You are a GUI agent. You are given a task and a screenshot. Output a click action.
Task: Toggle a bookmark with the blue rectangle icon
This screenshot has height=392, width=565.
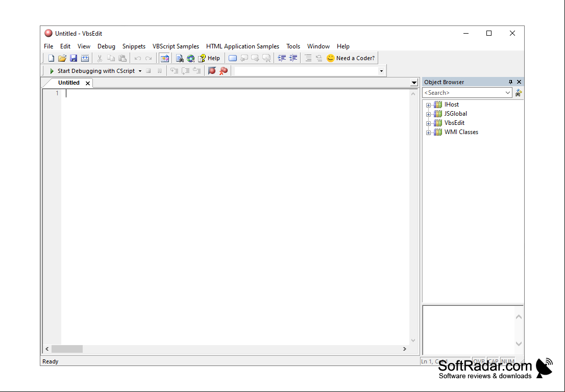233,58
